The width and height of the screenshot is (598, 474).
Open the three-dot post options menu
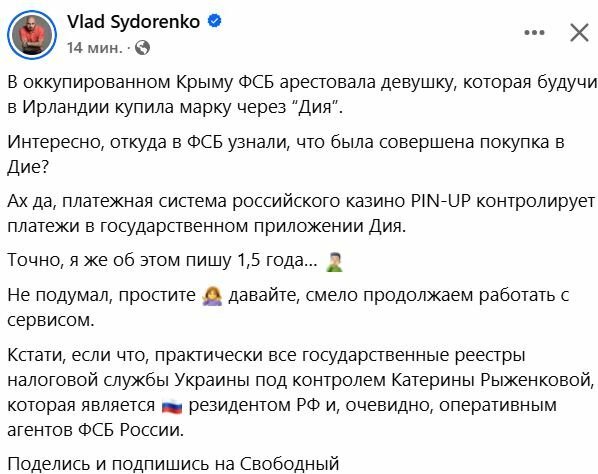pos(534,32)
